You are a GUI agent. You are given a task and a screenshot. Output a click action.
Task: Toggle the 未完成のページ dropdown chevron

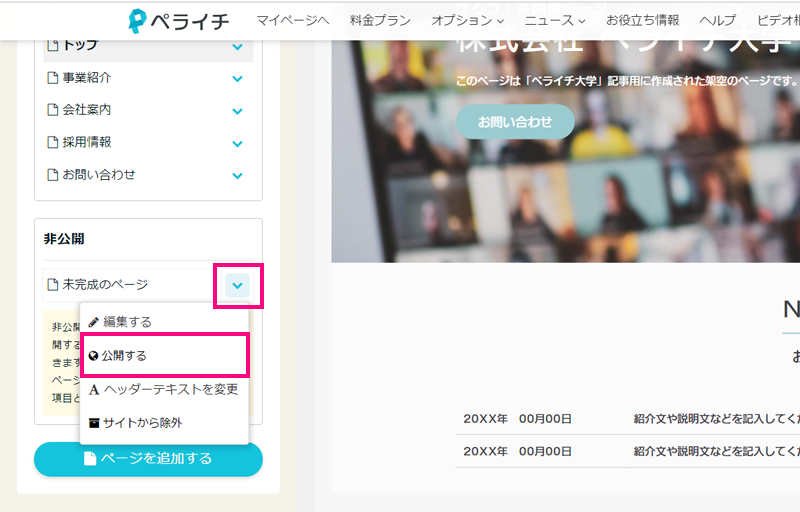pyautogui.click(x=237, y=286)
